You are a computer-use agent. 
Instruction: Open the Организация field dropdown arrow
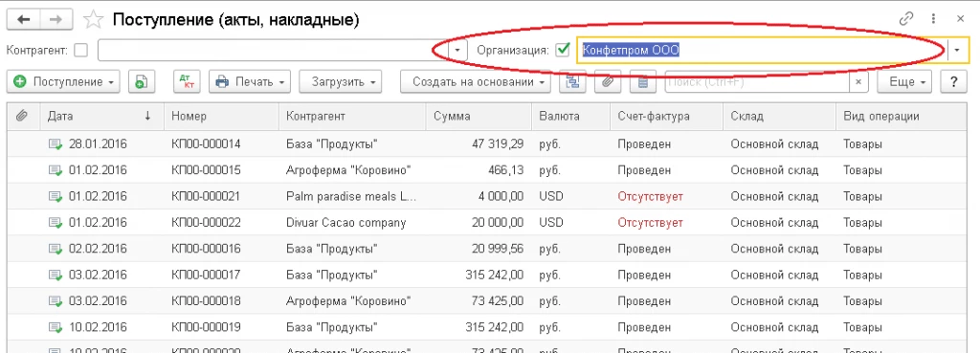(958, 50)
